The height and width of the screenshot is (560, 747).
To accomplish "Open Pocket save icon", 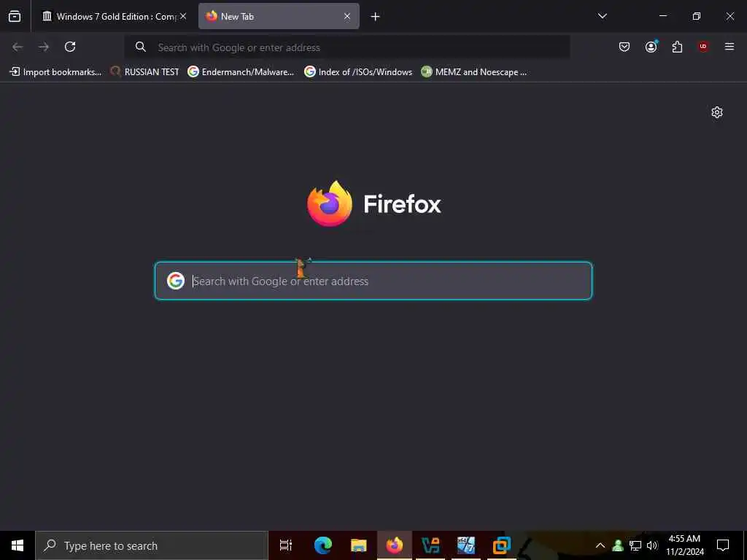I will coord(624,47).
